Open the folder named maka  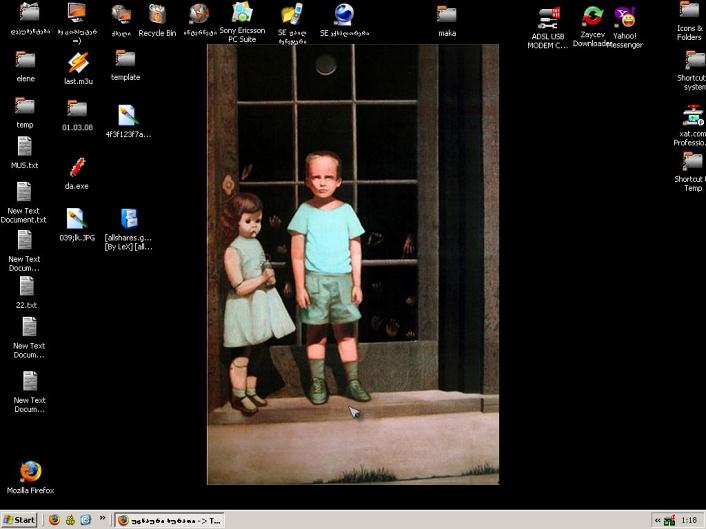(447, 15)
